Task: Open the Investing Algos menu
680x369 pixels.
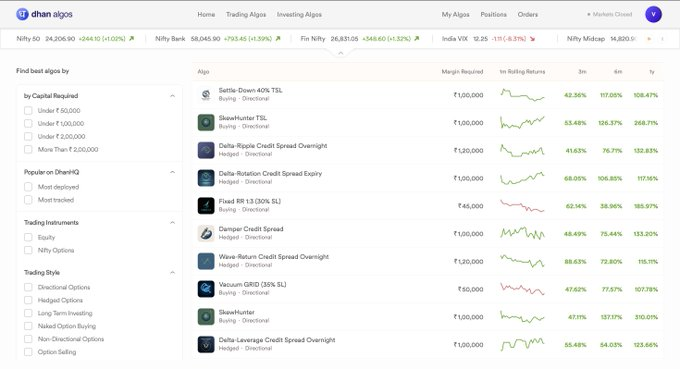Action: tap(299, 14)
